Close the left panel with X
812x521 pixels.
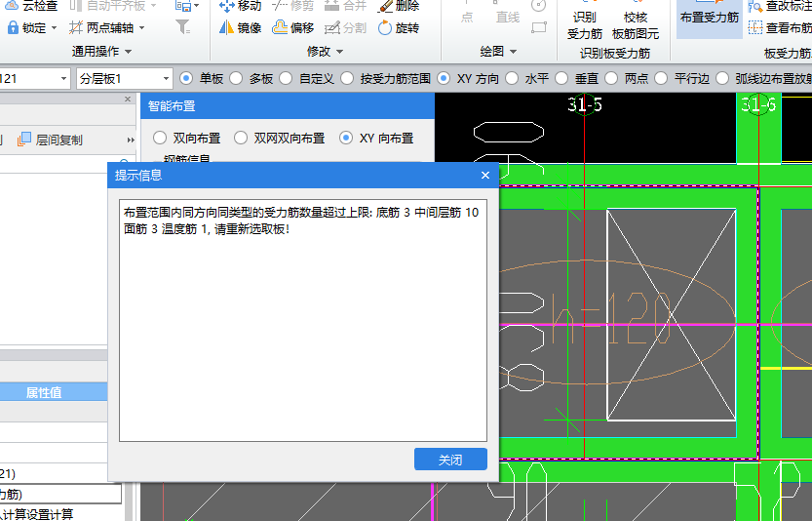point(128,99)
